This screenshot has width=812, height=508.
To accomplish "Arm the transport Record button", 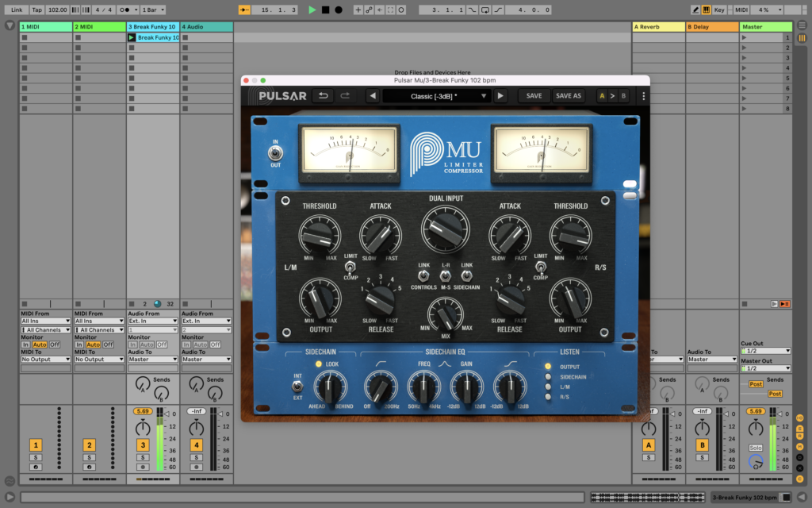I will (x=338, y=10).
